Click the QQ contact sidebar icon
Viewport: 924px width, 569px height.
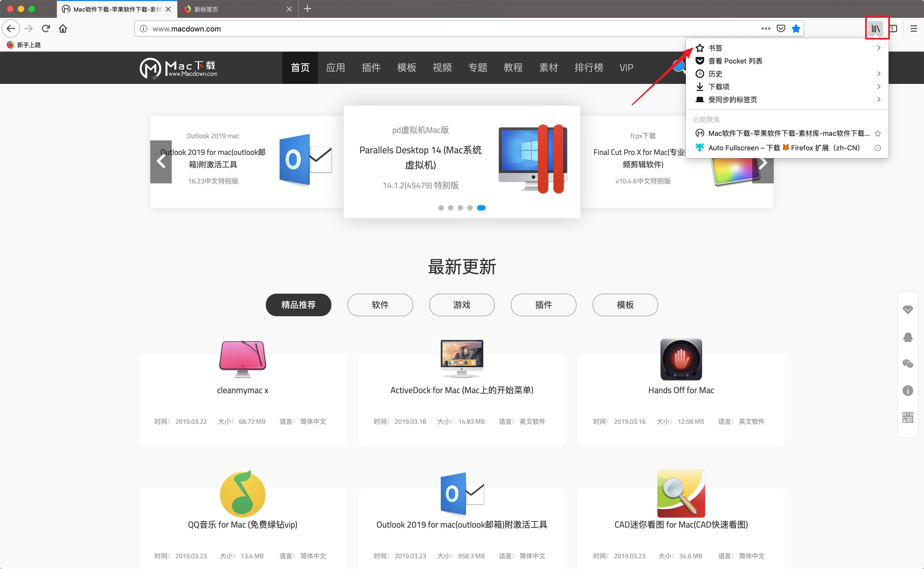[908, 337]
